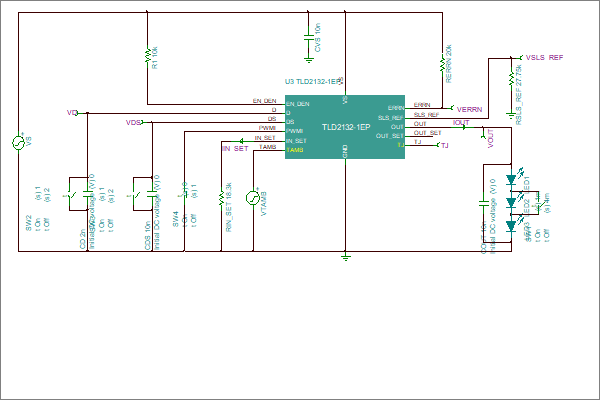Click the EN_DEN pin inside the IC
The image size is (600, 400).
(298, 104)
